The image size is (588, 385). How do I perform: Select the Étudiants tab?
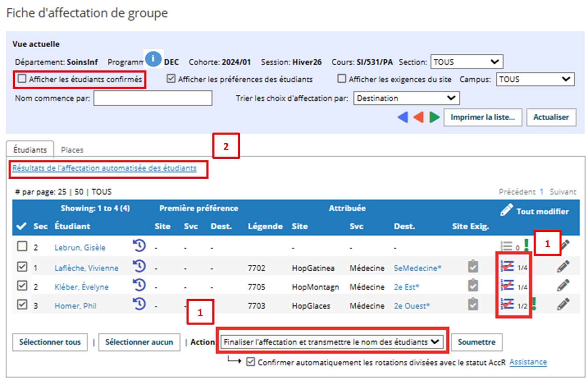coord(30,150)
